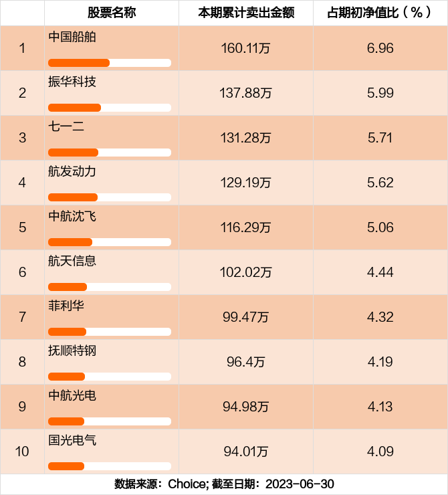This screenshot has width=448, height=495.
Task: Click the 5.06 net value ratio cell
Action: tap(380, 227)
